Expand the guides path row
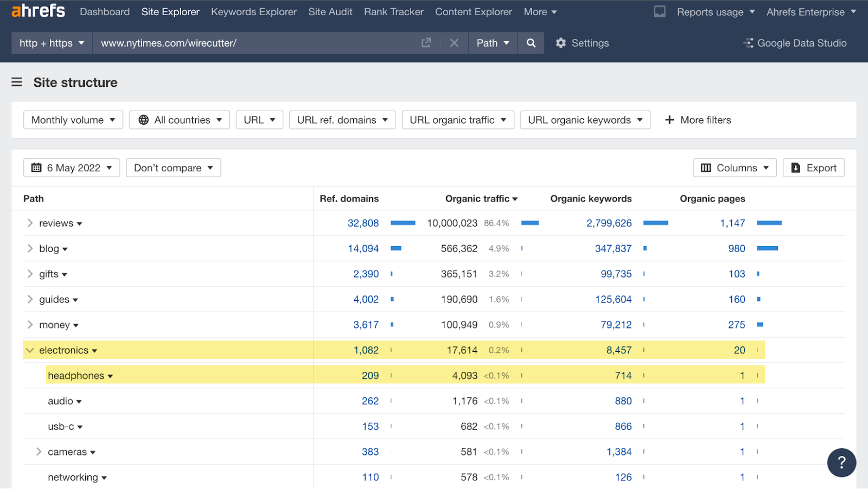Image resolution: width=868 pixels, height=489 pixels. [x=30, y=299]
